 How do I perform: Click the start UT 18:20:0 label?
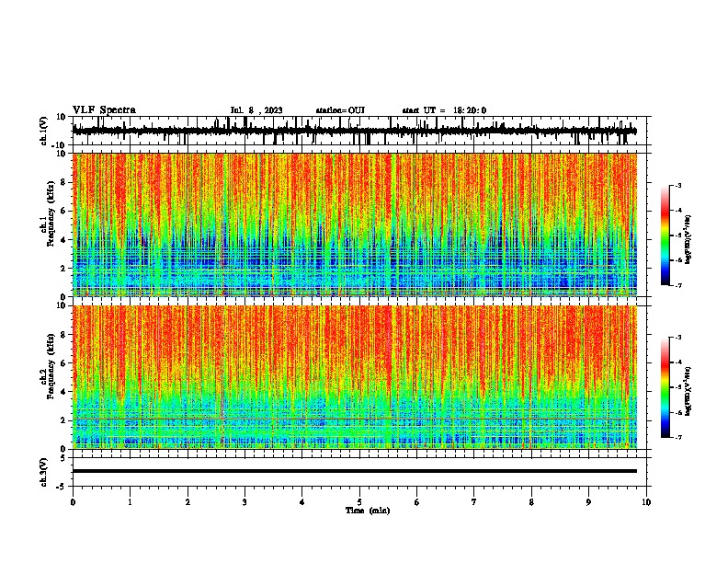tap(444, 110)
